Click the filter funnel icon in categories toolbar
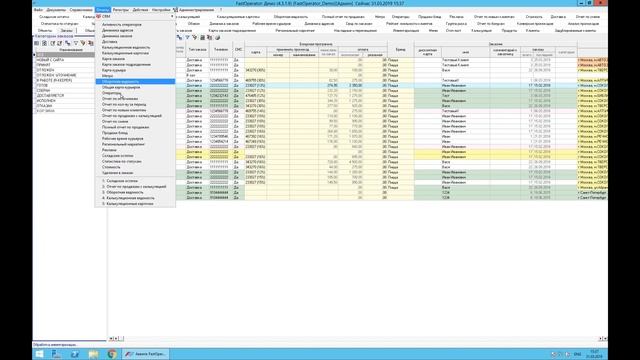Image resolution: width=640 pixels, height=360 pixels. [76, 43]
